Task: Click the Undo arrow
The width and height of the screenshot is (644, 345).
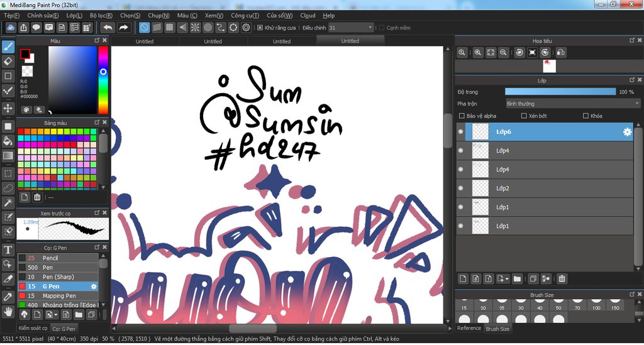Action: [x=108, y=28]
